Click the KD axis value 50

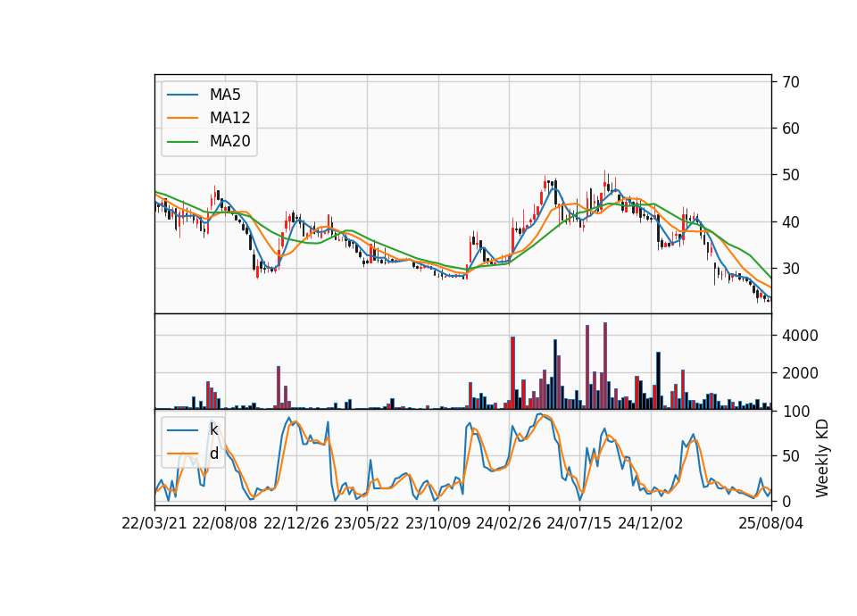pyautogui.click(x=790, y=456)
